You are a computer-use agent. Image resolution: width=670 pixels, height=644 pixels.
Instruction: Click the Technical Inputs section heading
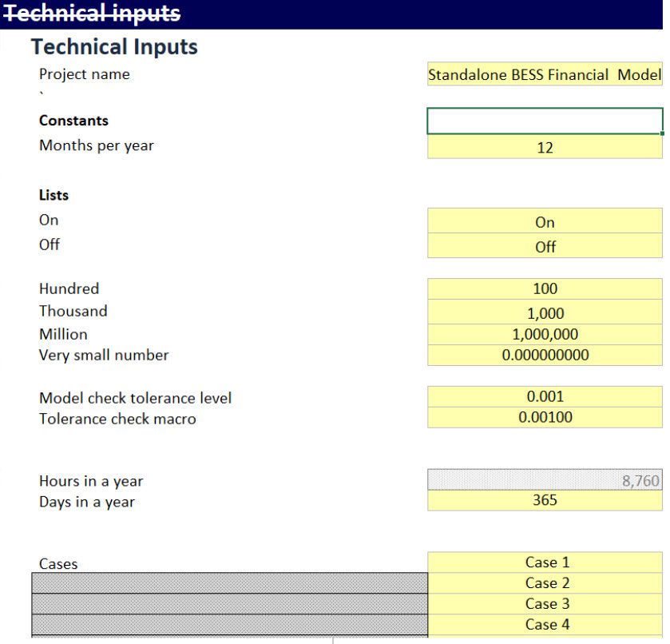pyautogui.click(x=115, y=47)
